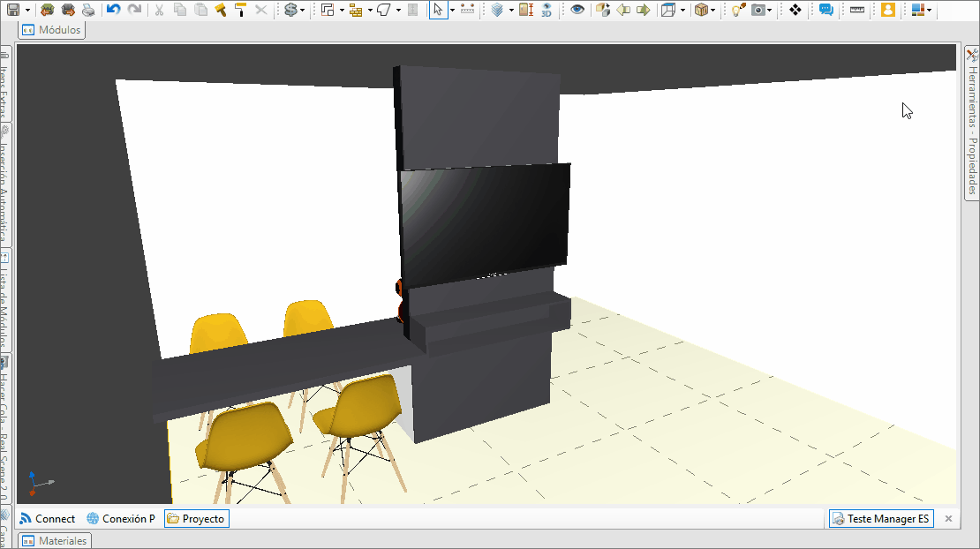Screen dimensions: 980x549
Task: Select the paint roller tool
Action: point(241,10)
